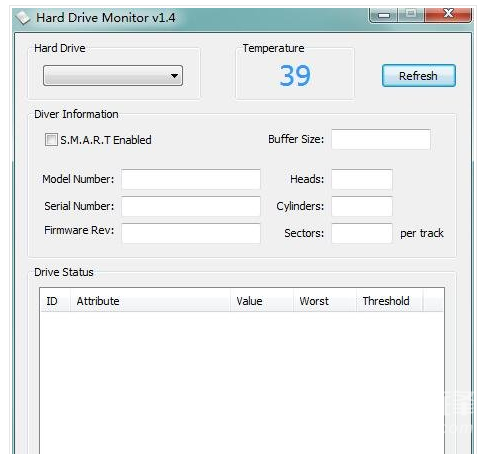Minimize the Hard Drive Monitor window
491x454 pixels.
384,15
